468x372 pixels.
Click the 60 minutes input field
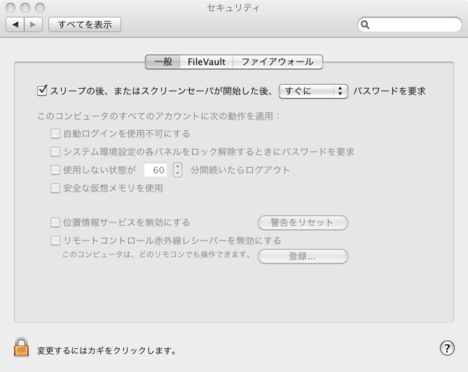click(156, 170)
